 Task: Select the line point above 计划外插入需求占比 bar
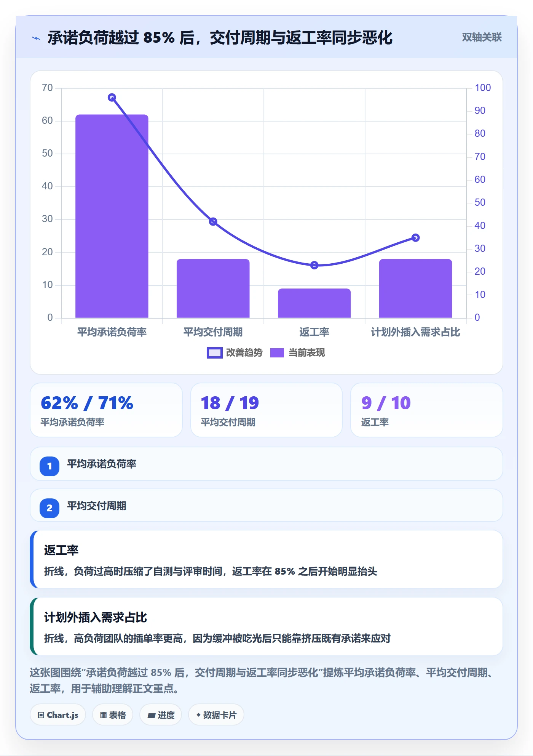pos(416,238)
